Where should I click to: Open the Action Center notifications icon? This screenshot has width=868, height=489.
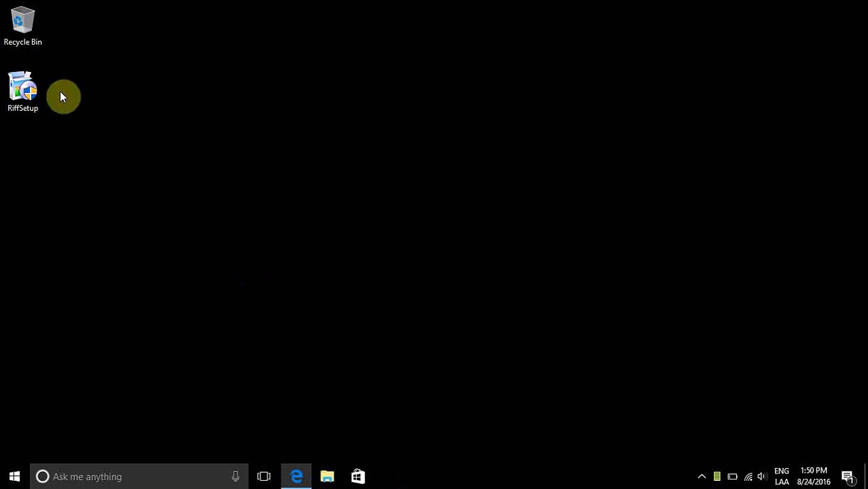(848, 477)
